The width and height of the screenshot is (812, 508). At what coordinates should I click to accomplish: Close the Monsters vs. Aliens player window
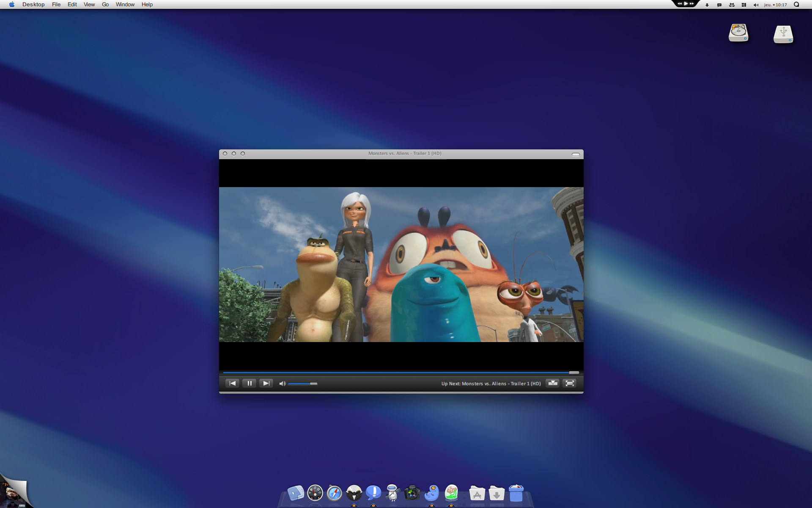(225, 154)
